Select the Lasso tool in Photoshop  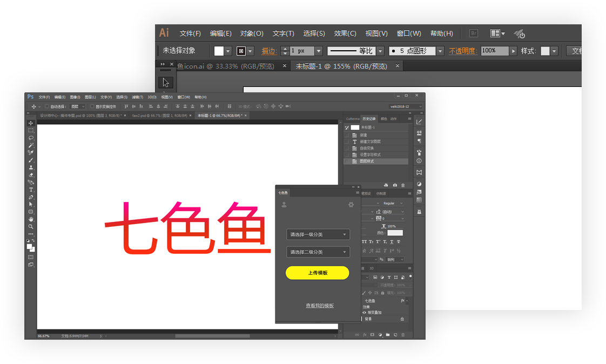31,138
